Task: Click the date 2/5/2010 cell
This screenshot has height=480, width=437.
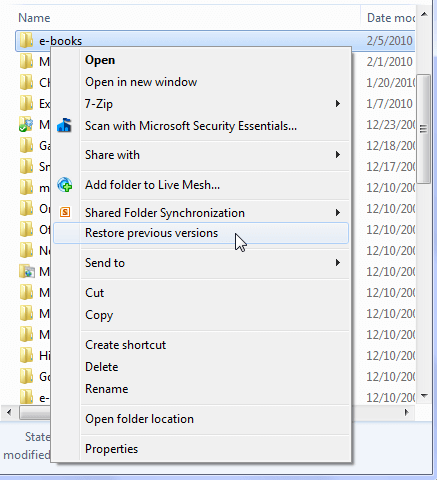Action: click(x=389, y=41)
